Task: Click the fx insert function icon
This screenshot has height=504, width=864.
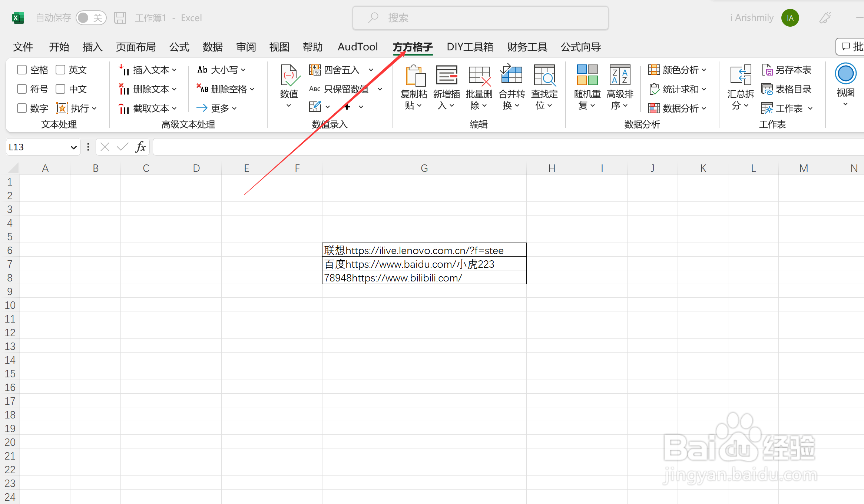Action: pyautogui.click(x=140, y=147)
